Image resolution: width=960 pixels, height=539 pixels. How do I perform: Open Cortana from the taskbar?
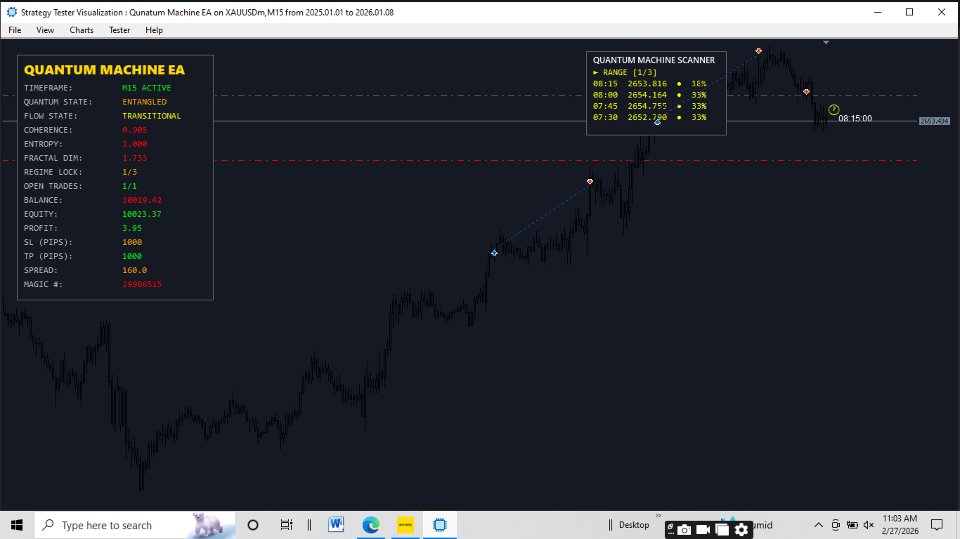tap(252, 525)
